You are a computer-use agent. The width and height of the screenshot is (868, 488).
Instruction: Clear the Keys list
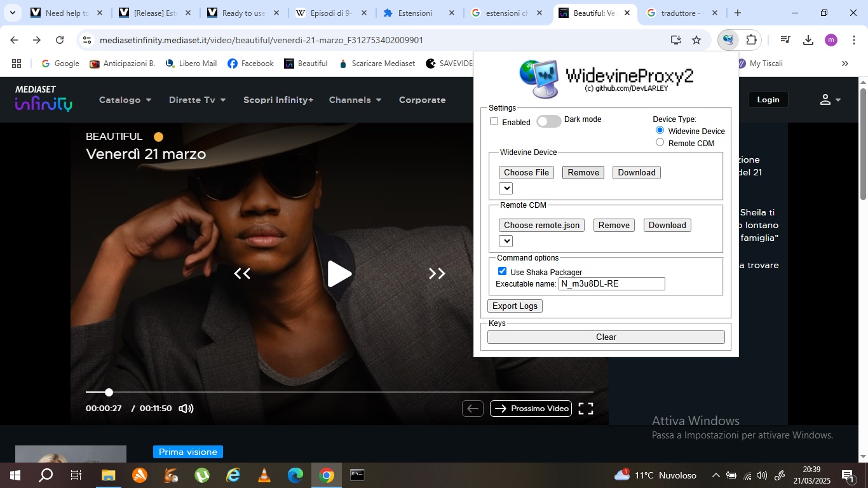tap(606, 337)
